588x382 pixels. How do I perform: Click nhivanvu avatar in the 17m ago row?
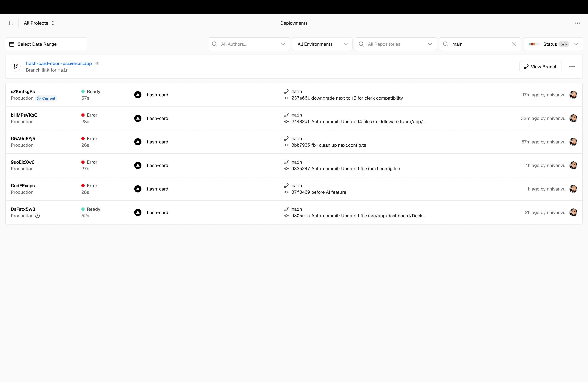click(573, 95)
